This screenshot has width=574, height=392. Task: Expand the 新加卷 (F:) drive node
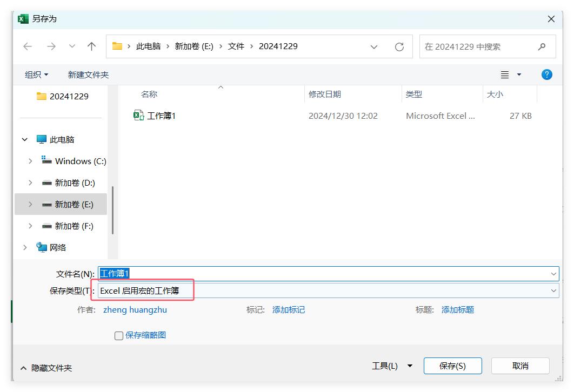pyautogui.click(x=30, y=226)
